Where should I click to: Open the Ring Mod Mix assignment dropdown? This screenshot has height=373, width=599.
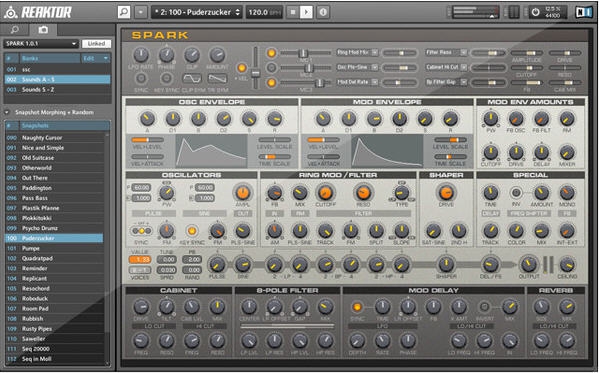coord(357,53)
